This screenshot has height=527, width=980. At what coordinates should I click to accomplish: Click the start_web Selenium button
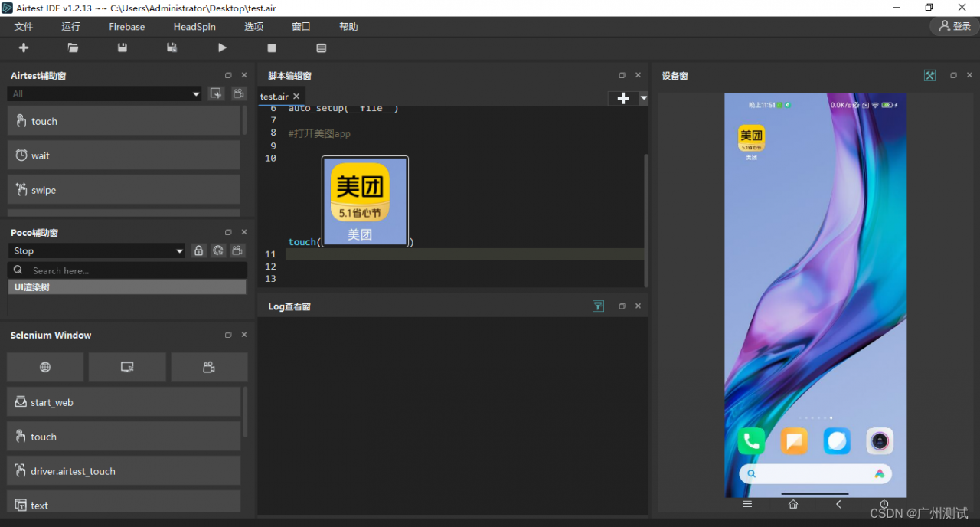123,402
